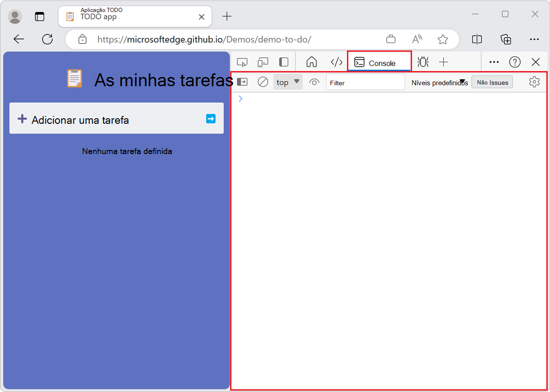This screenshot has height=392, width=550.
Task: Switch to the Console tab
Action: click(x=379, y=62)
